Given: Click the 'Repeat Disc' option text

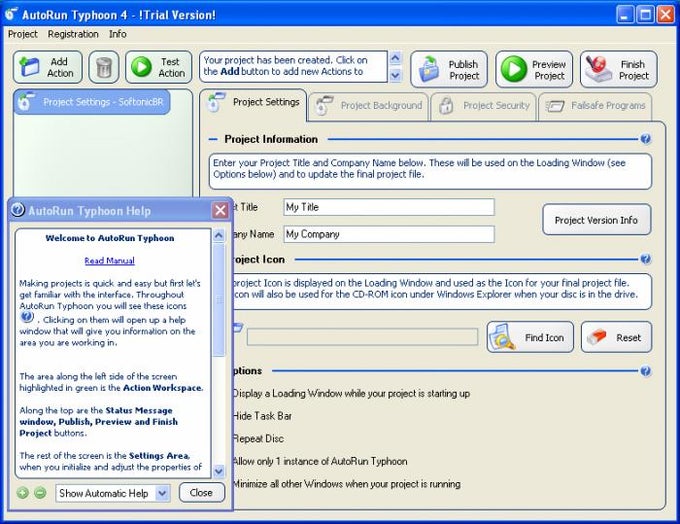Looking at the screenshot, I should coord(258,439).
